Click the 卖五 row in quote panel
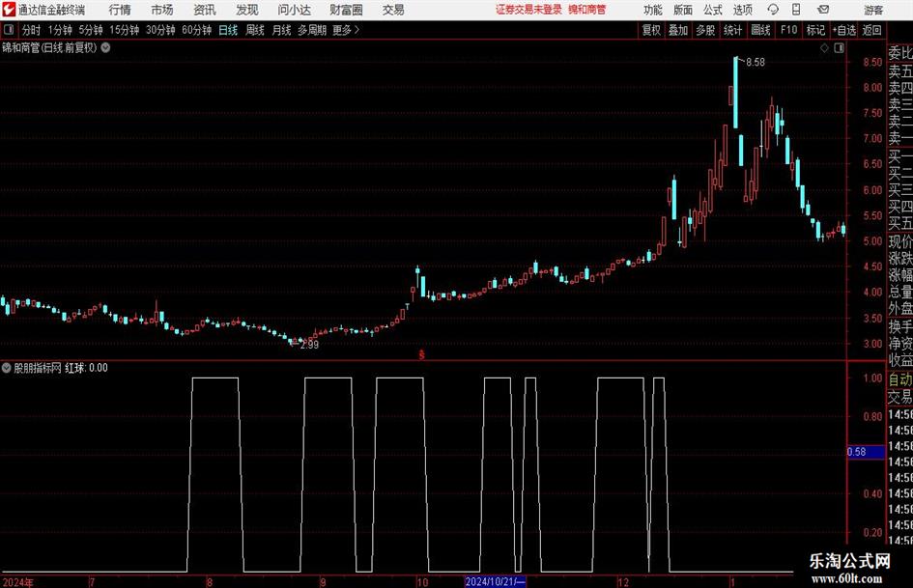The width and height of the screenshot is (913, 588). (900, 71)
